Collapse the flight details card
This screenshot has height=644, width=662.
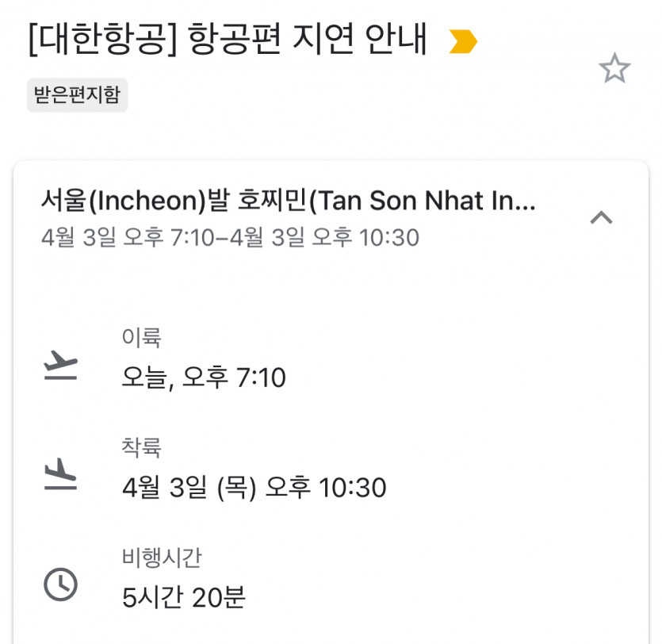pos(601,217)
